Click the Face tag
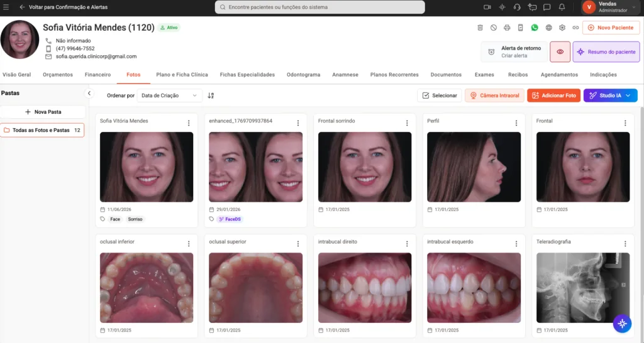Screen dimensions: 644x343 click(x=115, y=219)
